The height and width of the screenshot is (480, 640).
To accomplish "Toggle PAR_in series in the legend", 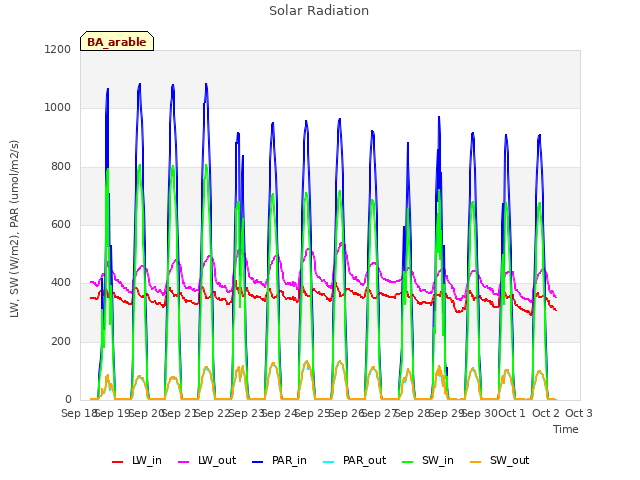I will pos(280,461).
